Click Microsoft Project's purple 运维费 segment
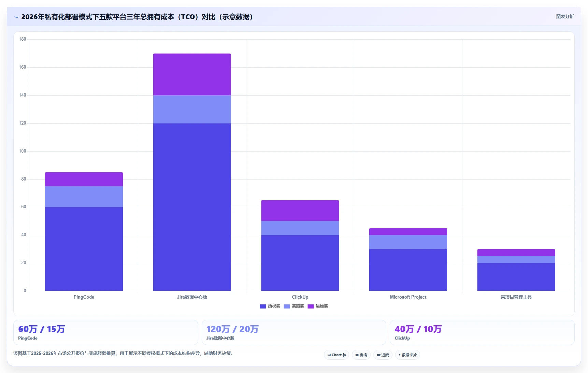The width and height of the screenshot is (588, 373). pos(408,232)
